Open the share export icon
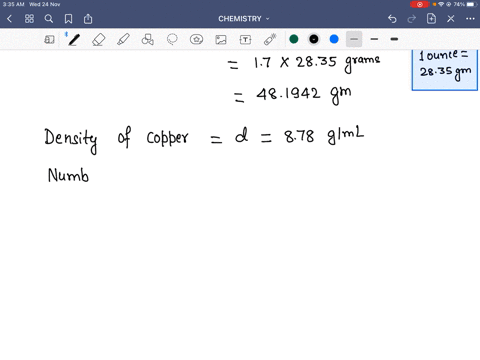This screenshot has height=360, width=480. [x=88, y=19]
